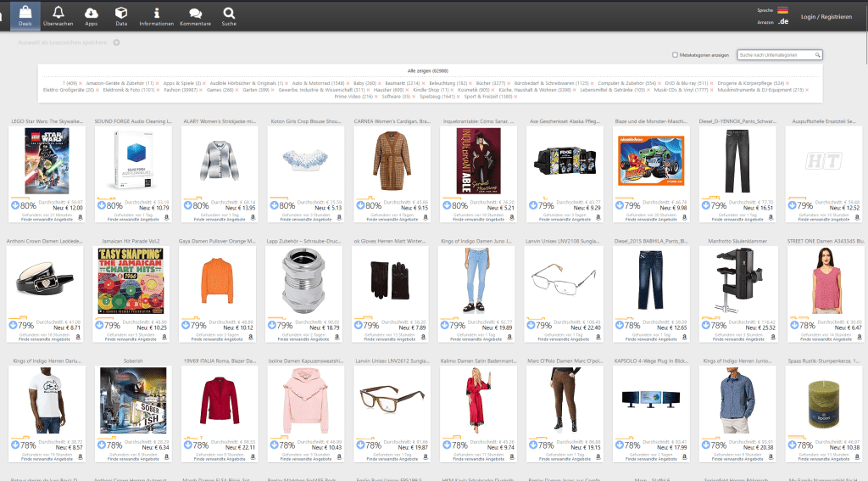Open SOUND FORGE Audio Cleaning product image

point(133,160)
